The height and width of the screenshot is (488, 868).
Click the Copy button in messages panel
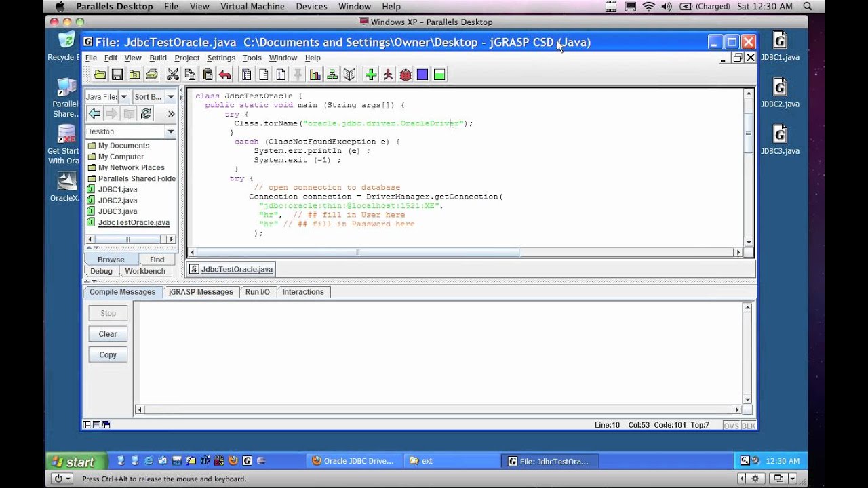click(x=108, y=354)
